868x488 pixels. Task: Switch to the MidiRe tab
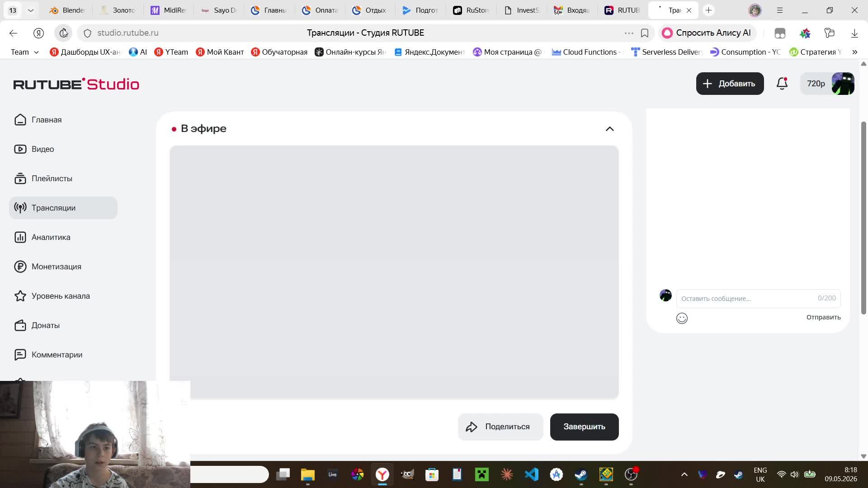168,10
